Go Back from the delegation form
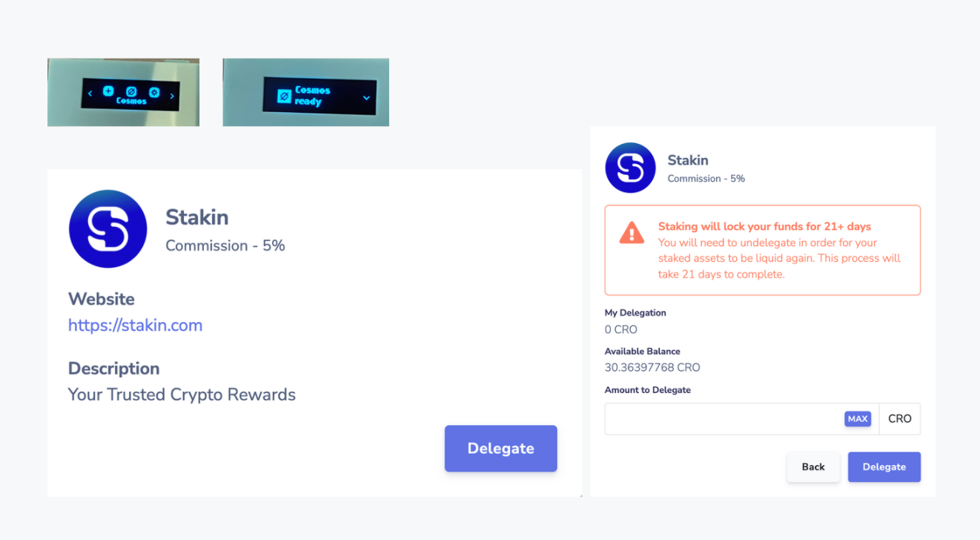The width and height of the screenshot is (980, 540). coord(813,467)
